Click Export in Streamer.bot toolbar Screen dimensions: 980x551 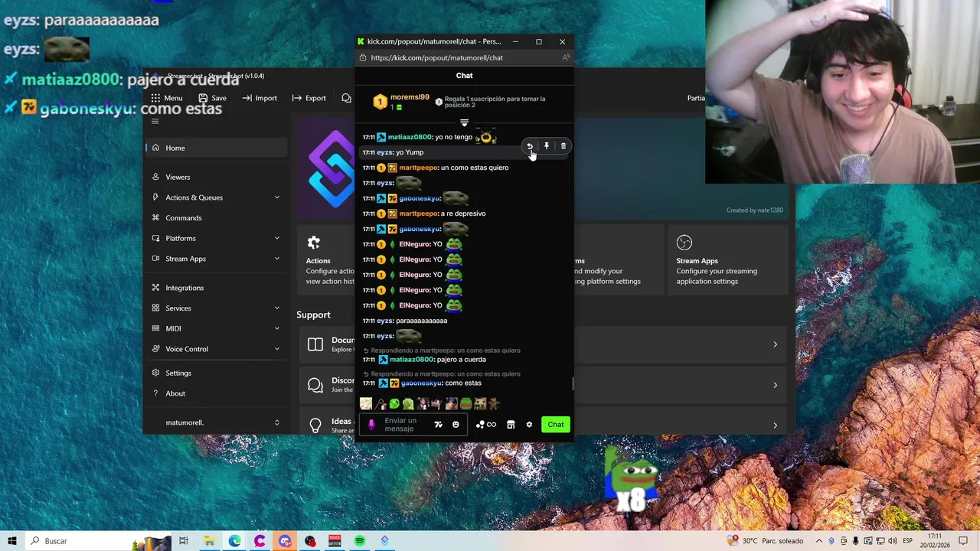(309, 98)
